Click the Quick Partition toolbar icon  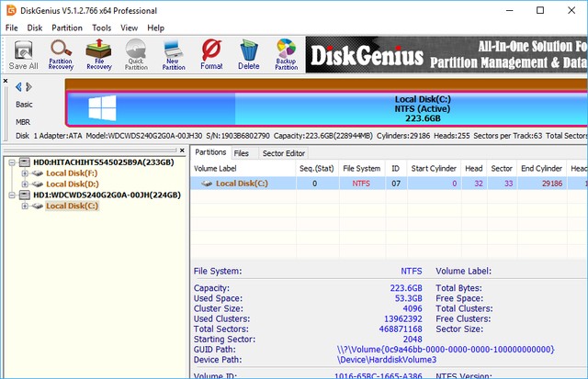(136, 55)
